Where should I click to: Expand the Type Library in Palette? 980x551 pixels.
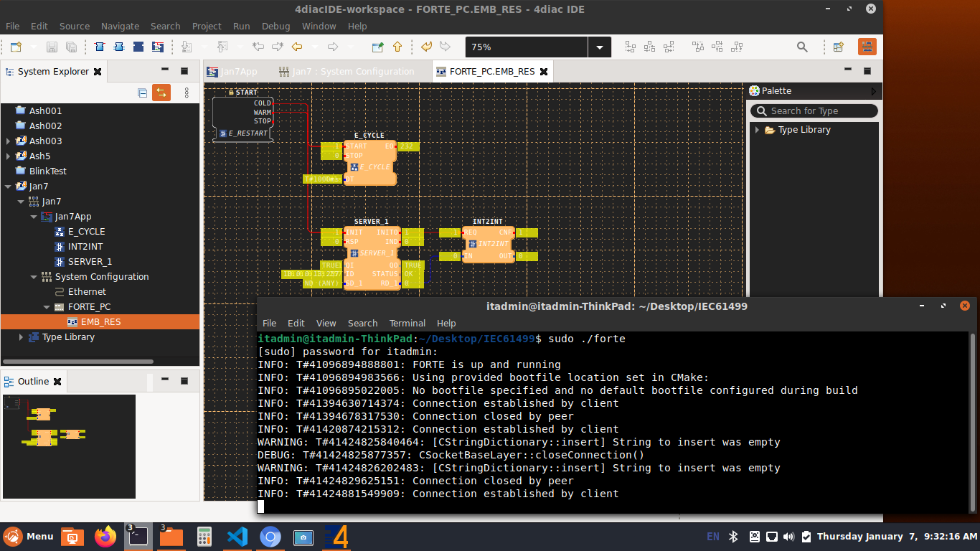[x=757, y=130]
